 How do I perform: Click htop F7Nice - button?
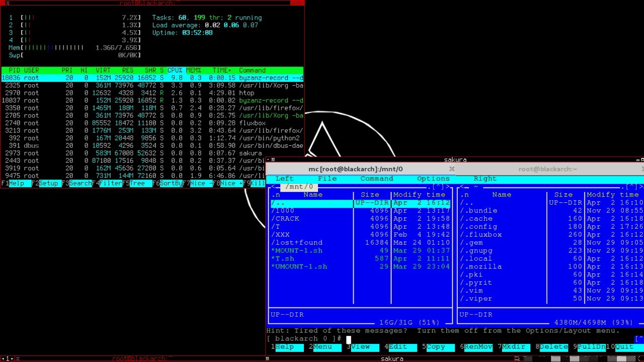click(x=197, y=184)
